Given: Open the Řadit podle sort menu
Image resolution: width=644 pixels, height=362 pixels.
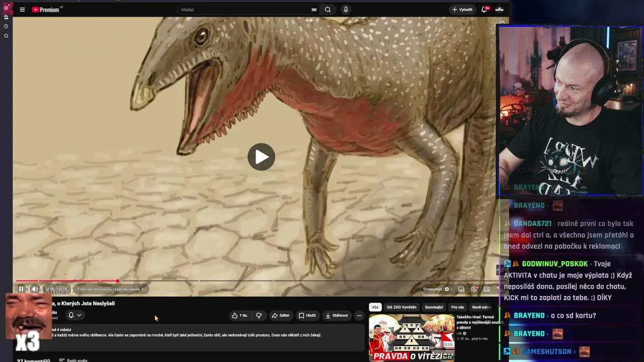Looking at the screenshot, I should point(73,360).
